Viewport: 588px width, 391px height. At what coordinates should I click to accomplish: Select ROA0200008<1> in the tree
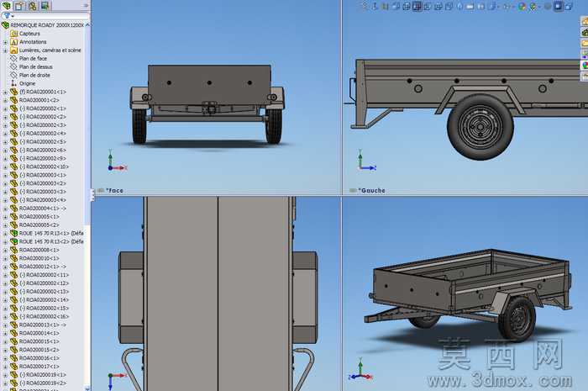click(39, 250)
